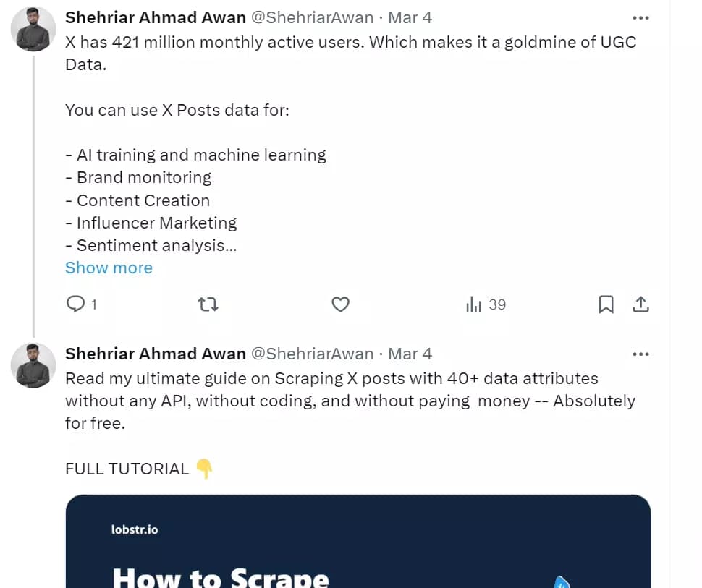Screen dimensions: 702x588
Task: Open the more options menu on the reply tweet
Action: click(x=640, y=354)
